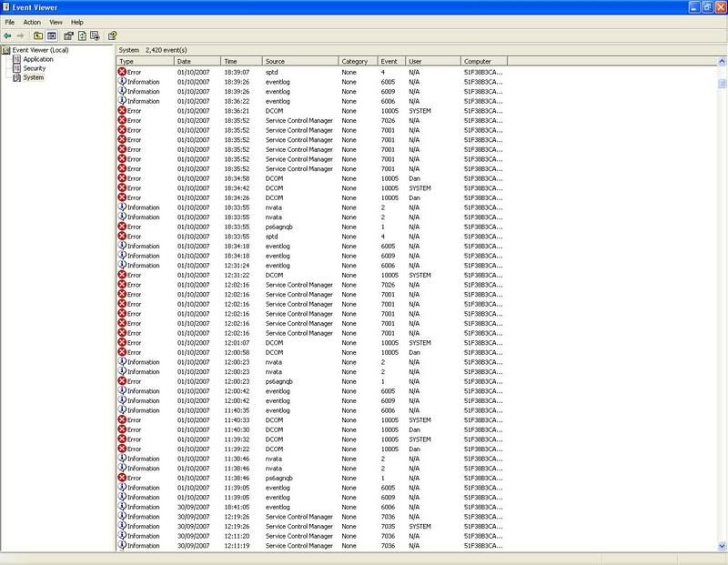Sort by the Event column header
Image resolution: width=728 pixels, height=565 pixels.
[x=391, y=61]
